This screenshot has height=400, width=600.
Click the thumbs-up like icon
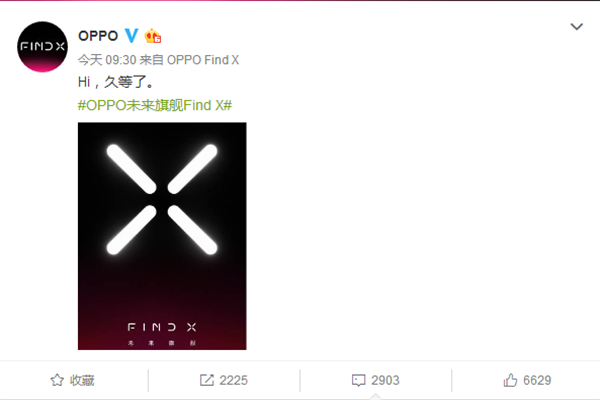510,380
